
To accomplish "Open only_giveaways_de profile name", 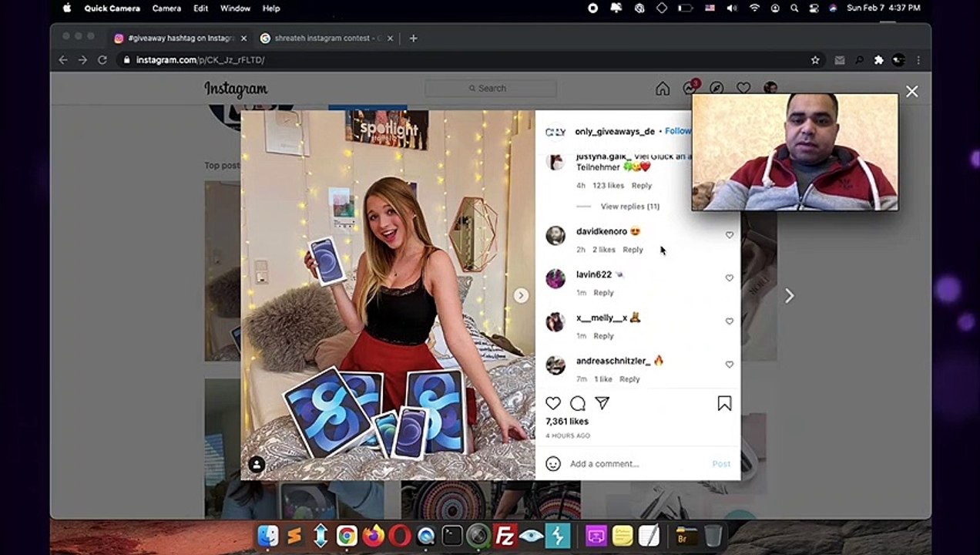I will [615, 132].
